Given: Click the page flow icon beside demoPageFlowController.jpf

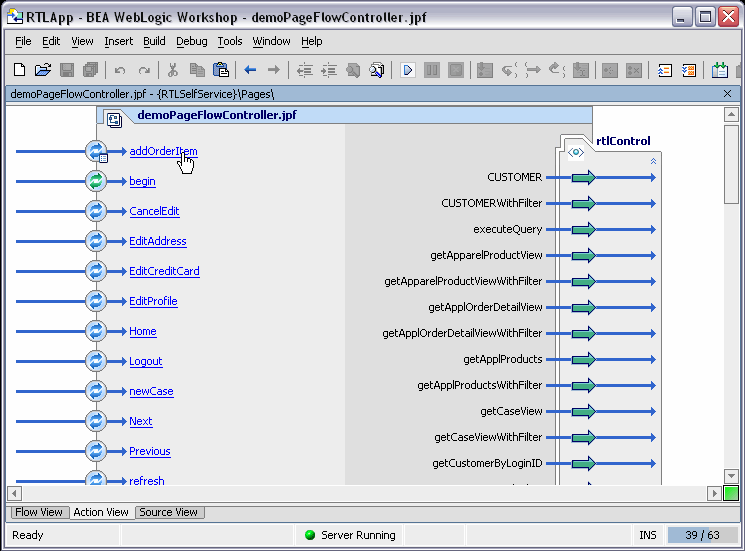Looking at the screenshot, I should pyautogui.click(x=114, y=120).
